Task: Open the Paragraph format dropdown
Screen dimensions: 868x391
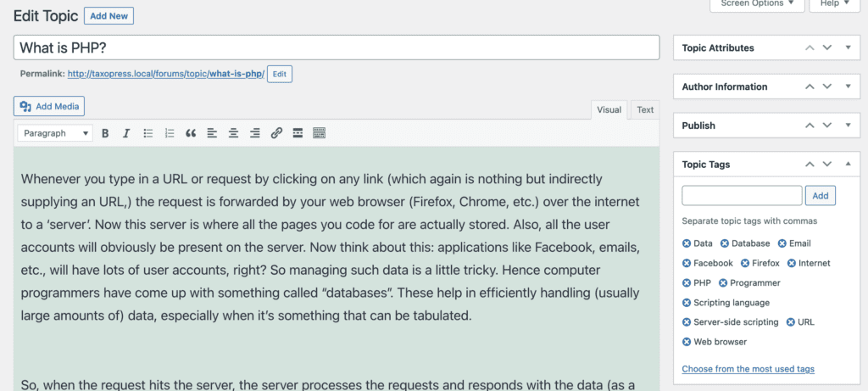Action: click(x=55, y=133)
